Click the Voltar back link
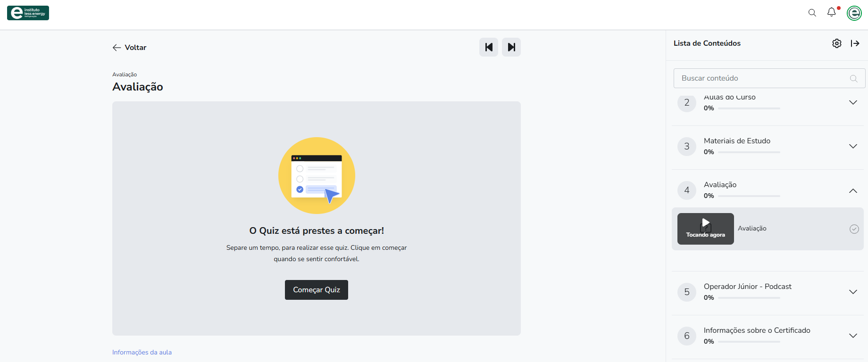The height and width of the screenshot is (362, 868). 130,48
